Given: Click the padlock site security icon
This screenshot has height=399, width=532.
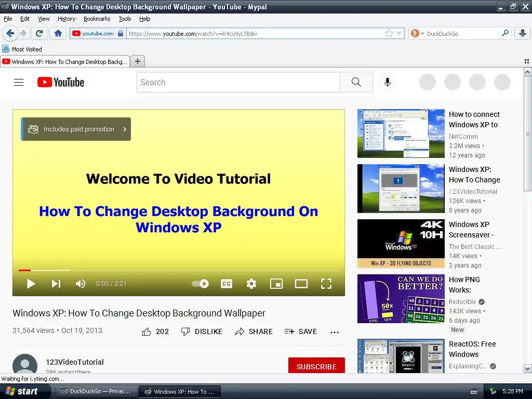Looking at the screenshot, I should (x=121, y=33).
